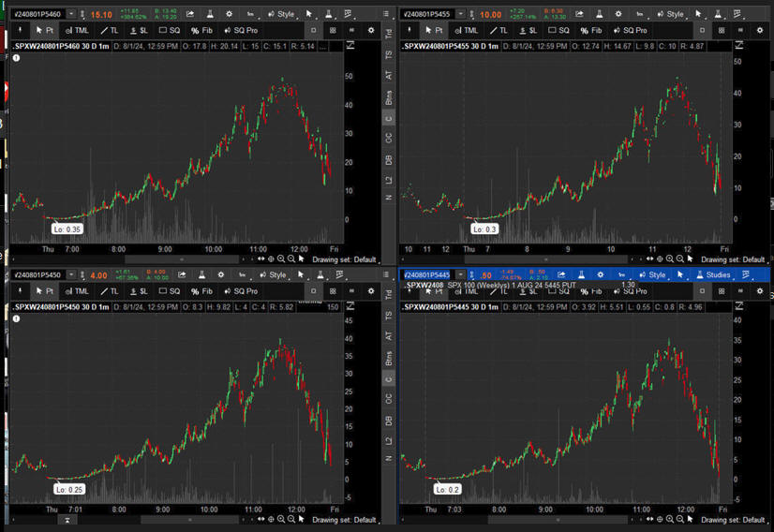Open the TS side tab between top charts
This screenshot has height=532, width=774.
point(389,54)
